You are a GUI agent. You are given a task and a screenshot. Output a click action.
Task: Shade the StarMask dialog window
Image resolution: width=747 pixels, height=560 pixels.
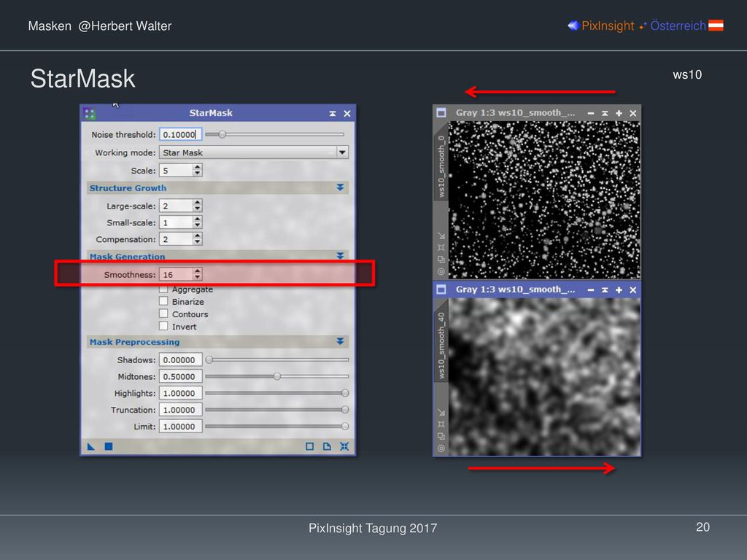333,113
